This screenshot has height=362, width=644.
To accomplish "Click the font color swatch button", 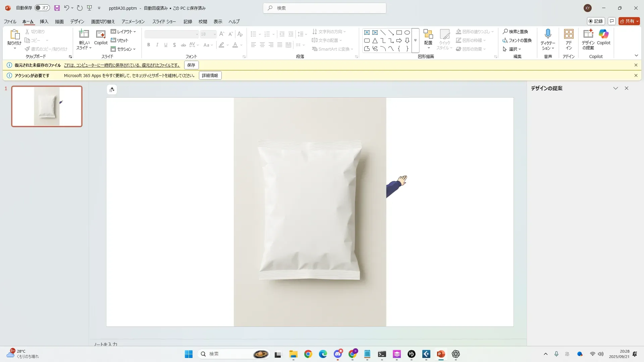I will coord(235,45).
